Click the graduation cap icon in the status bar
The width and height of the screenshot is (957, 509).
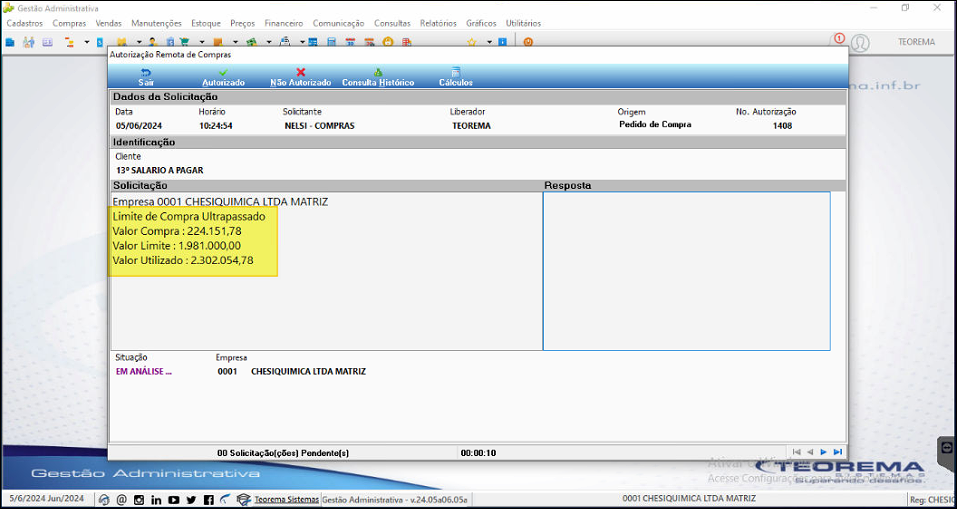click(244, 499)
